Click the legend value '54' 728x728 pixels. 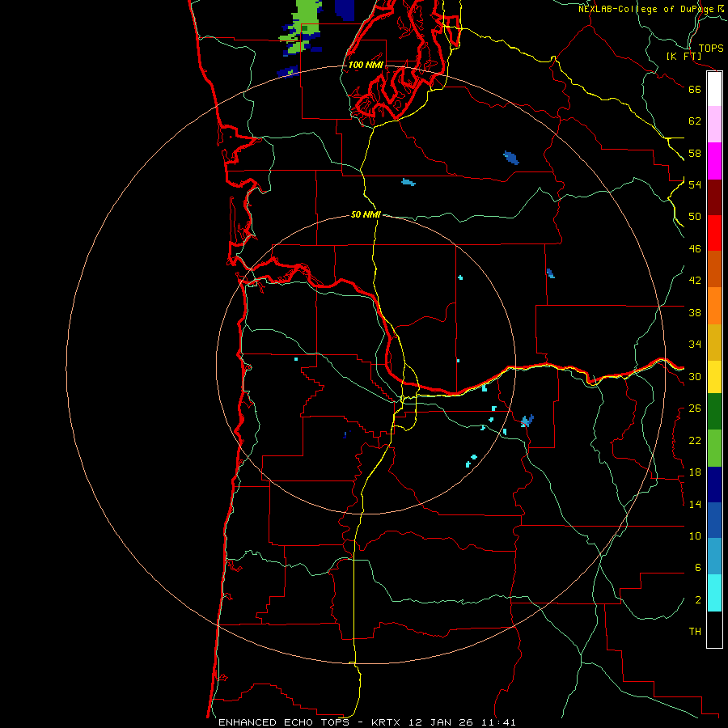[x=695, y=184]
